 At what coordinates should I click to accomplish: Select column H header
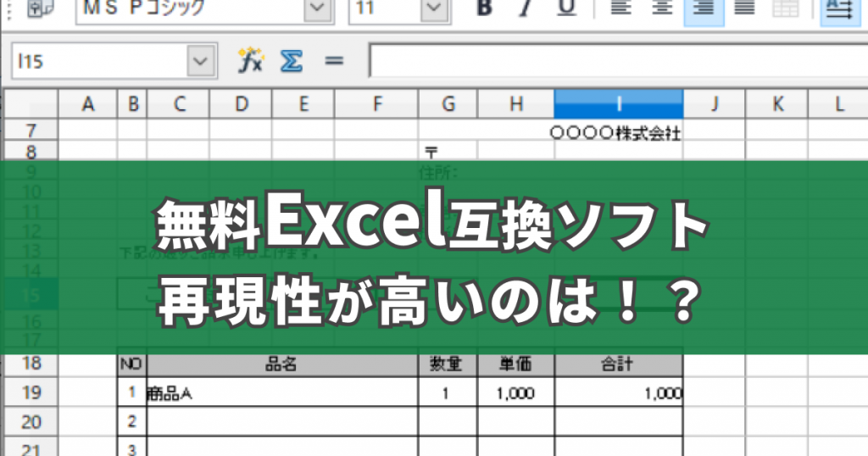[x=516, y=104]
